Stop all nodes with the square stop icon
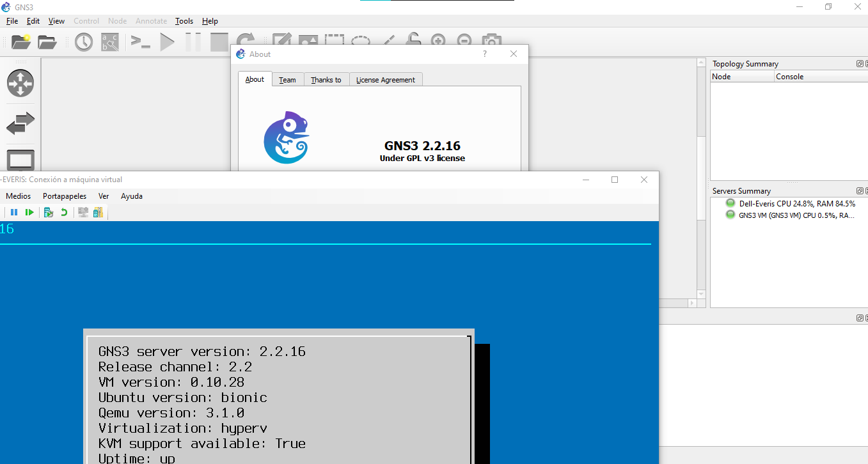 [x=219, y=42]
